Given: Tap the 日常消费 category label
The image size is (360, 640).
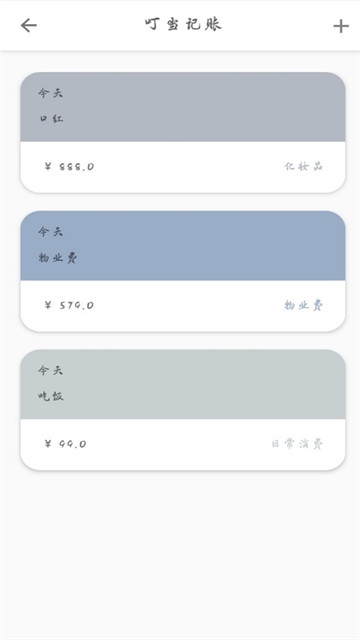Looking at the screenshot, I should (x=297, y=444).
